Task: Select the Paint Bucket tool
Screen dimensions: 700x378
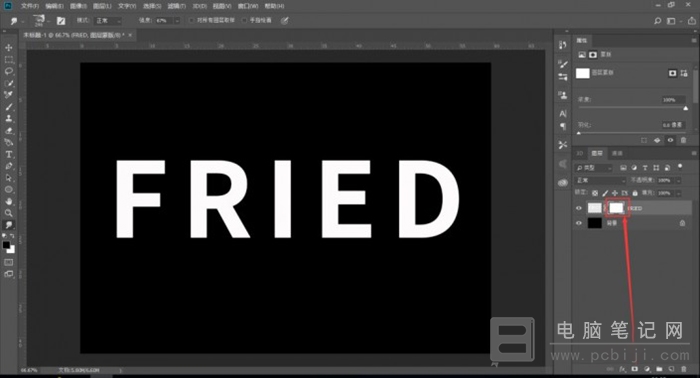Action: 8,142
